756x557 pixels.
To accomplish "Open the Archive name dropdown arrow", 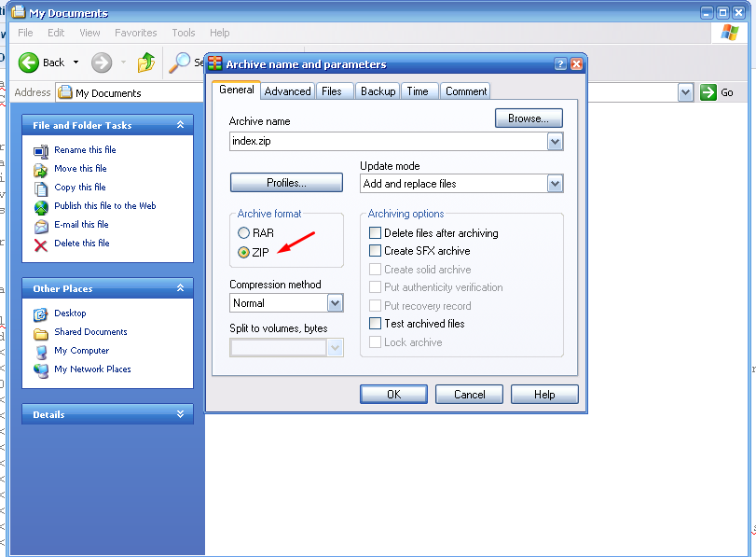I will pyautogui.click(x=555, y=142).
